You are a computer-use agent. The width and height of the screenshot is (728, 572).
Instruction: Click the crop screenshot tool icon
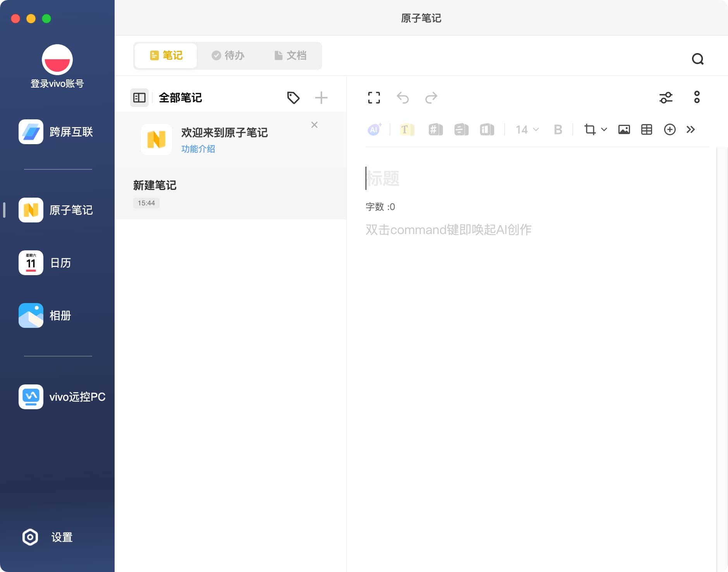pyautogui.click(x=590, y=129)
